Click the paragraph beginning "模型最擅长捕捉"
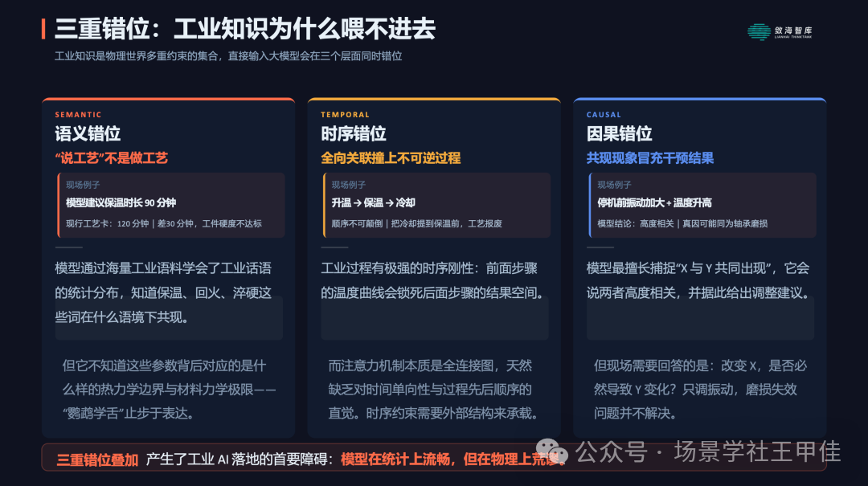868x486 pixels. [699, 280]
